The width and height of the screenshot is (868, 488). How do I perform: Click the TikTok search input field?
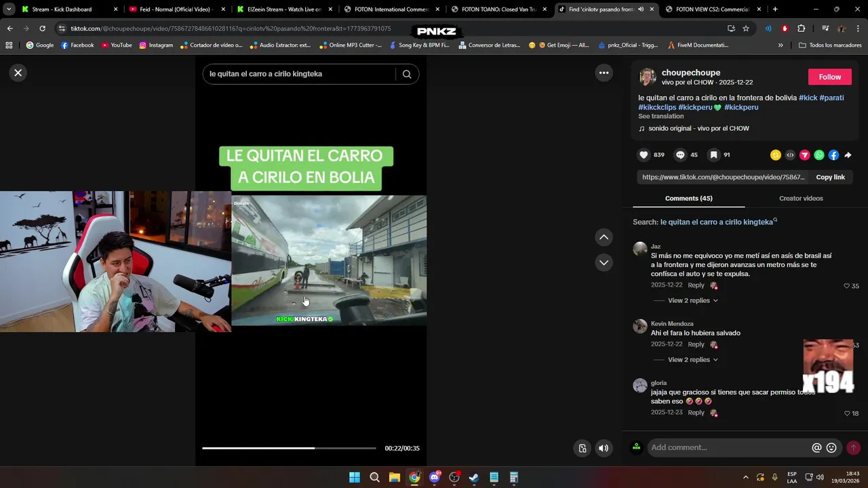tap(298, 74)
